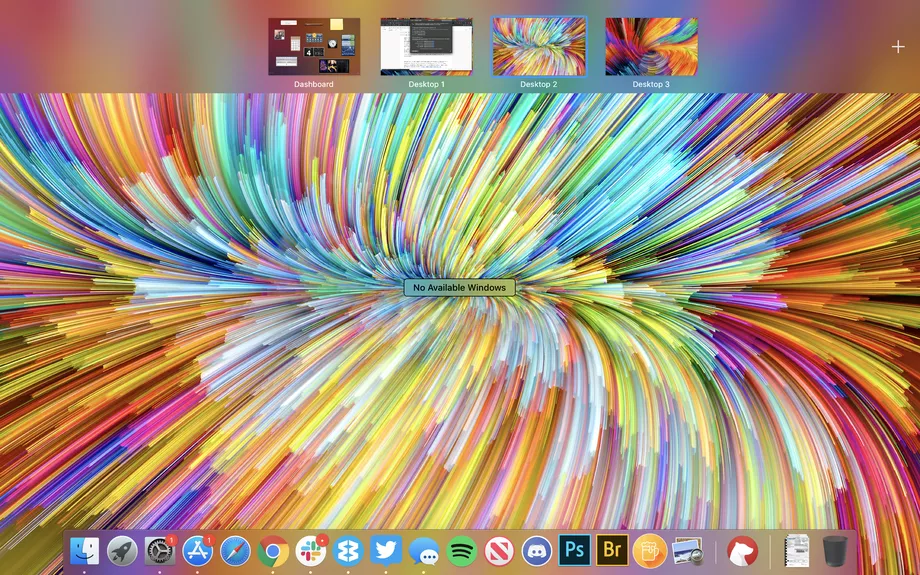Image resolution: width=920 pixels, height=575 pixels.
Task: Open System Preferences gear icon
Action: pyautogui.click(x=160, y=550)
